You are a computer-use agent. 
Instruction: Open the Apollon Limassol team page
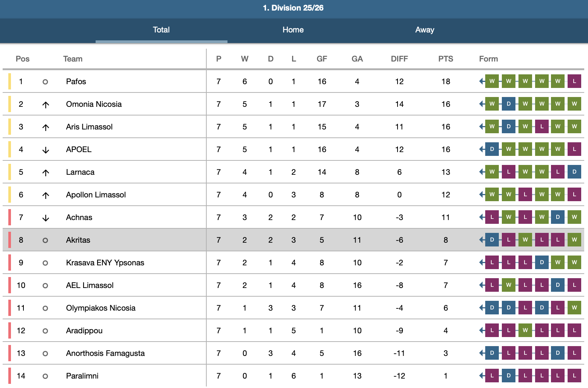(96, 195)
